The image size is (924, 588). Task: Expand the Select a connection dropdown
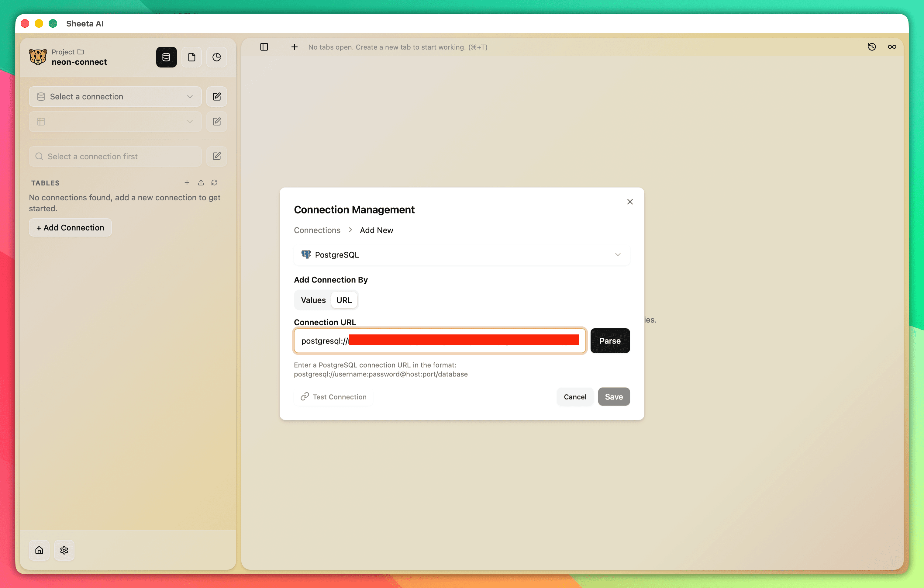pyautogui.click(x=115, y=96)
